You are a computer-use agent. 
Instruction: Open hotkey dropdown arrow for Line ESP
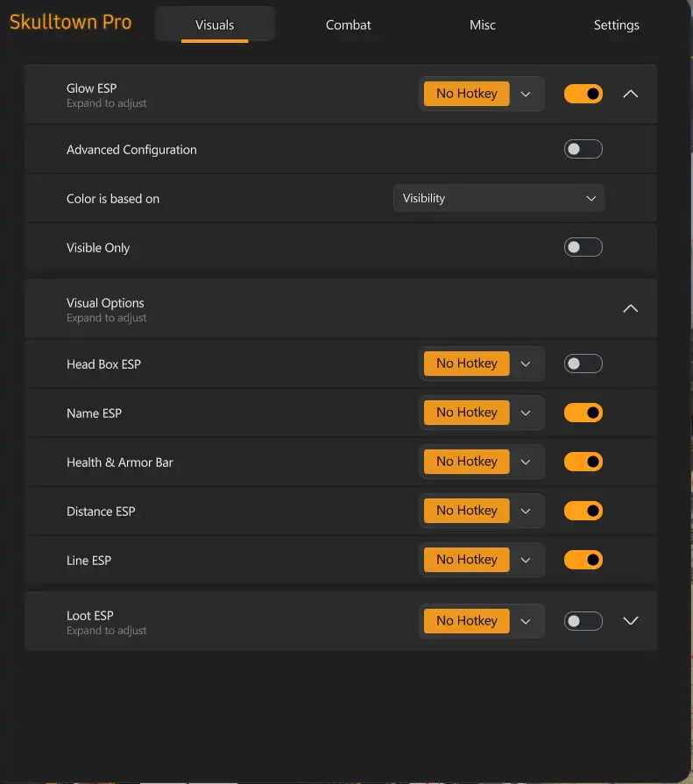click(526, 560)
